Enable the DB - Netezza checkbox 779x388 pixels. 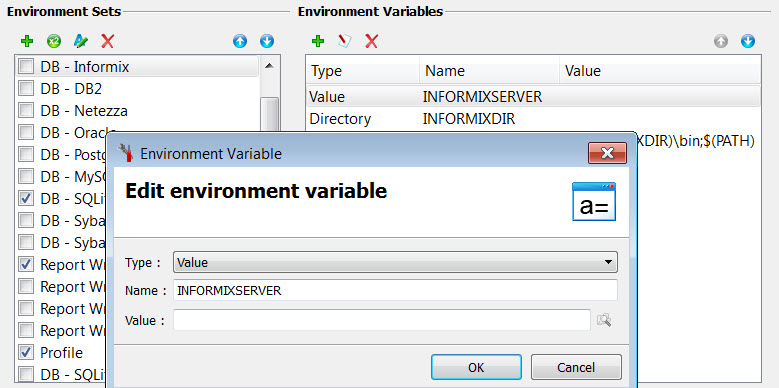[26, 110]
